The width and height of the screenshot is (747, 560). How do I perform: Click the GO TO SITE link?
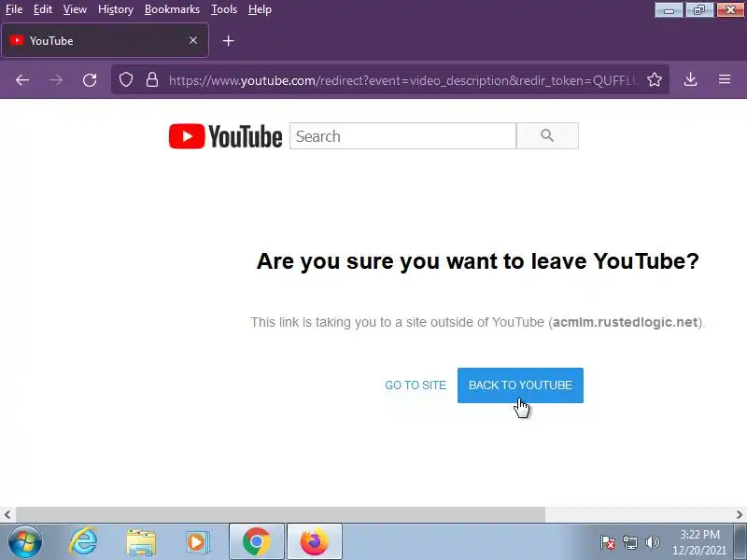click(416, 385)
